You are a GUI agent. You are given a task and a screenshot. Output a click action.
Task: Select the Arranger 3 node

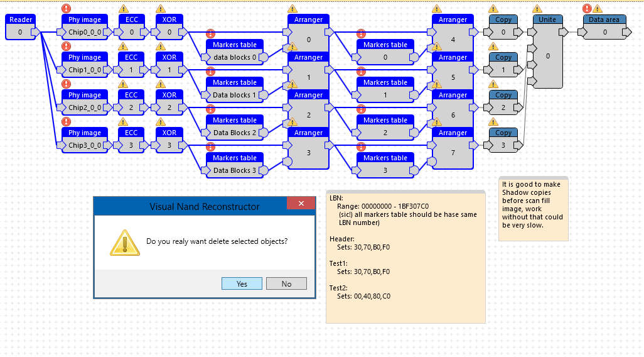click(x=308, y=148)
